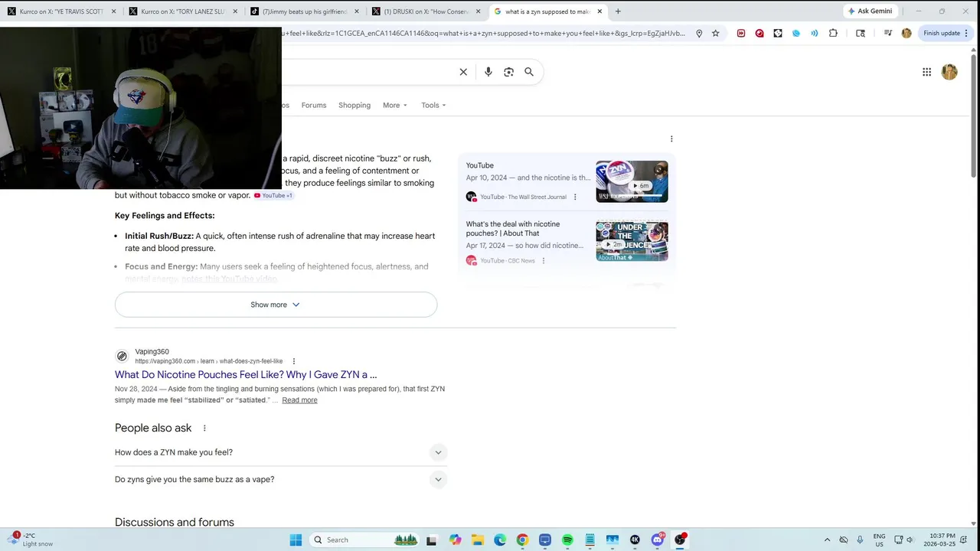Open the Under the Influence video thumbnail

point(632,241)
